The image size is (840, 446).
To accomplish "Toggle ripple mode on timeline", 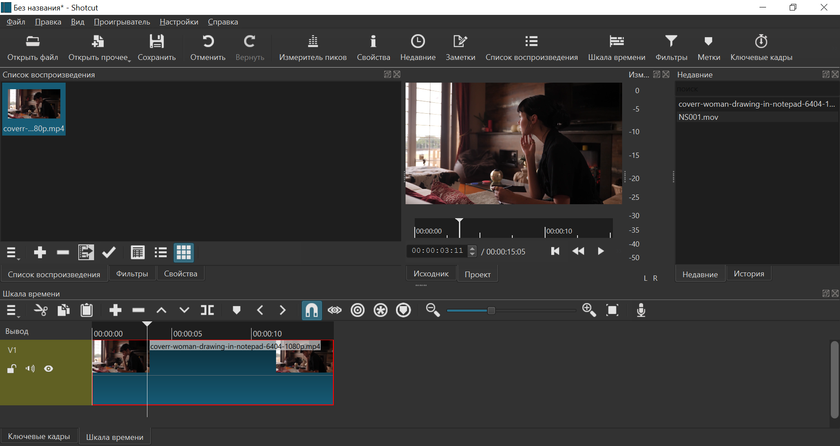I will coord(357,310).
